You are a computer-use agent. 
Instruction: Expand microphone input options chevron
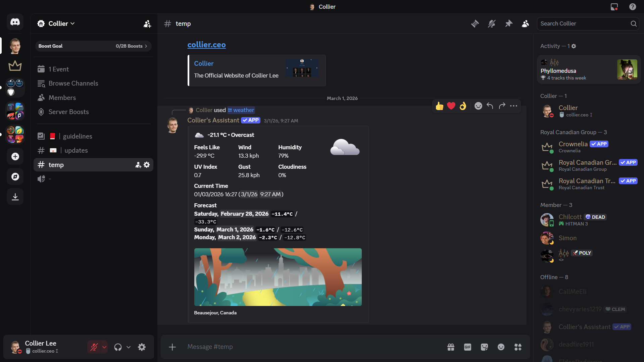(104, 347)
